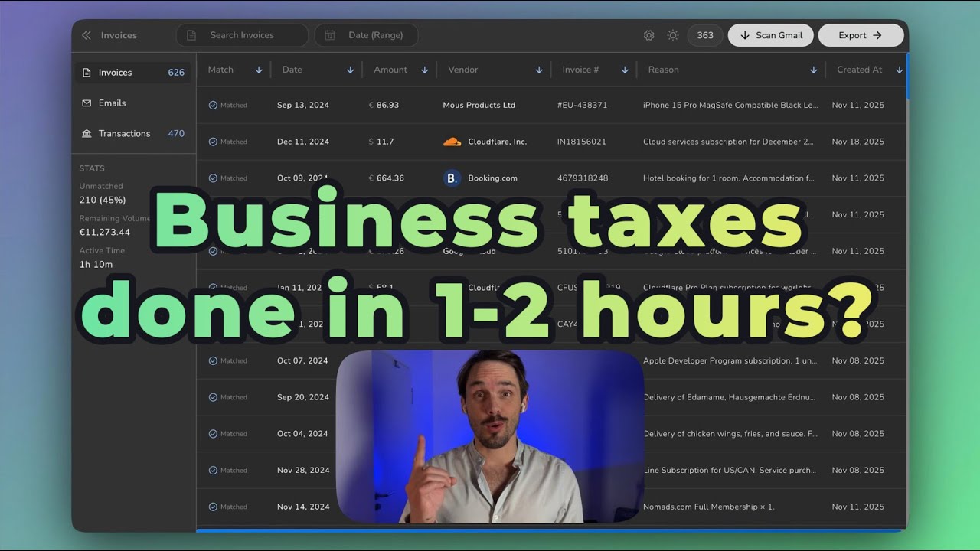Open the Invoices sidebar section
Image resolution: width=980 pixels, height=551 pixels.
point(134,73)
